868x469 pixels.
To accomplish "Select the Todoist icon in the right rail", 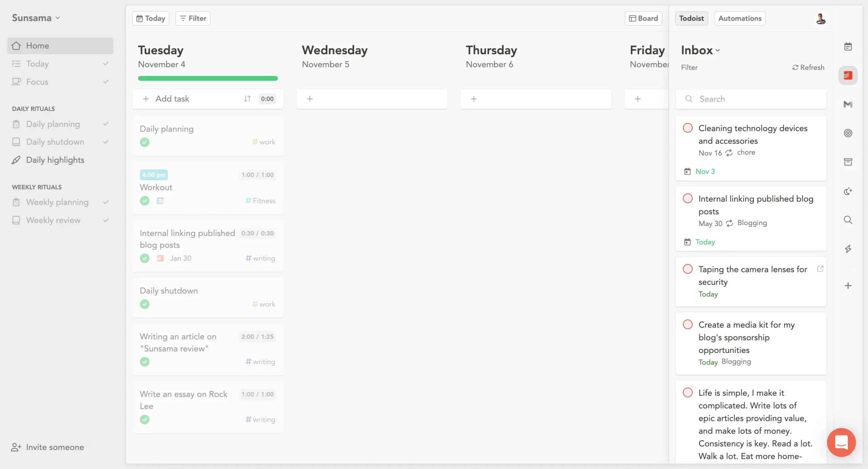I will pyautogui.click(x=848, y=75).
